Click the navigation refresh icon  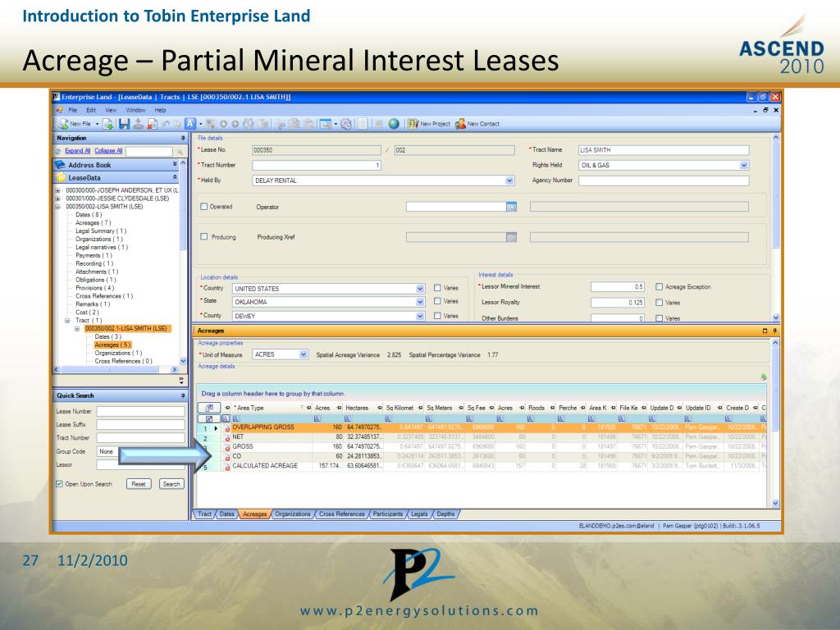pos(58,152)
